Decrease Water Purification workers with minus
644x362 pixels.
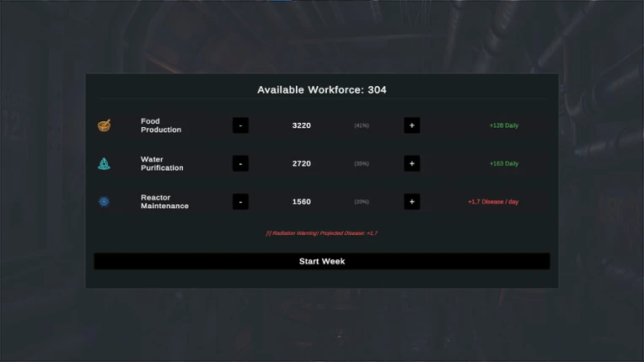(240, 163)
